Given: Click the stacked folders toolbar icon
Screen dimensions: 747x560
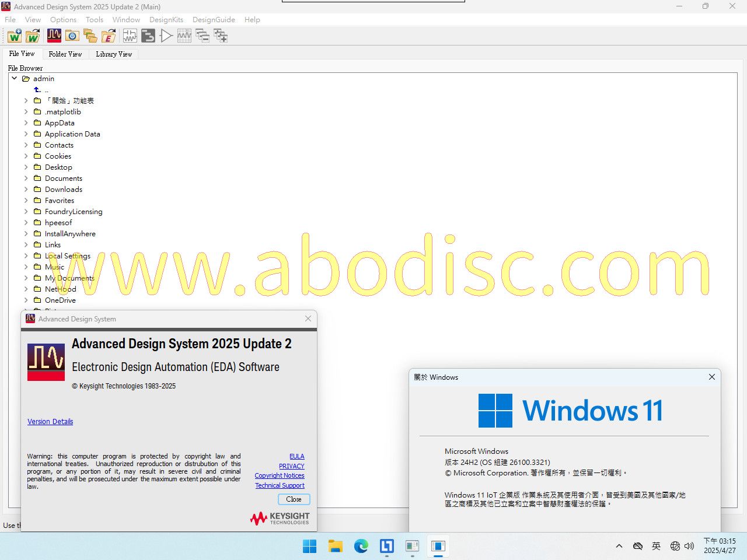Looking at the screenshot, I should [90, 36].
